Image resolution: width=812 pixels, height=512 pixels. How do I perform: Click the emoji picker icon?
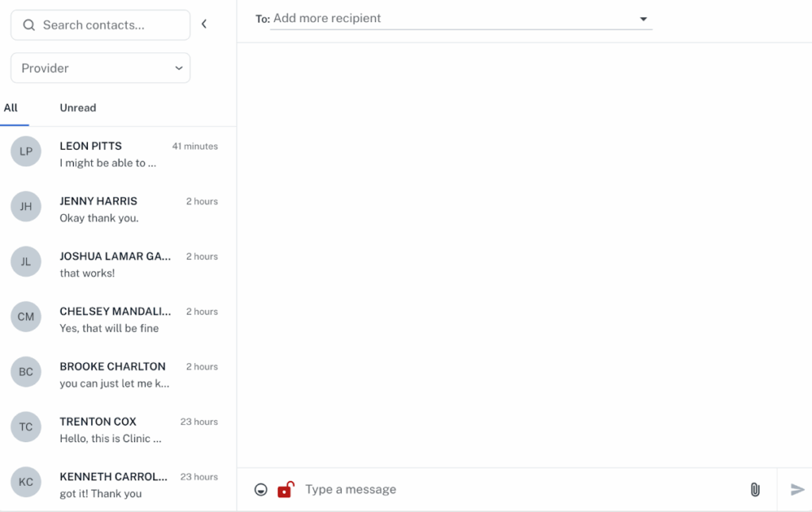click(261, 490)
